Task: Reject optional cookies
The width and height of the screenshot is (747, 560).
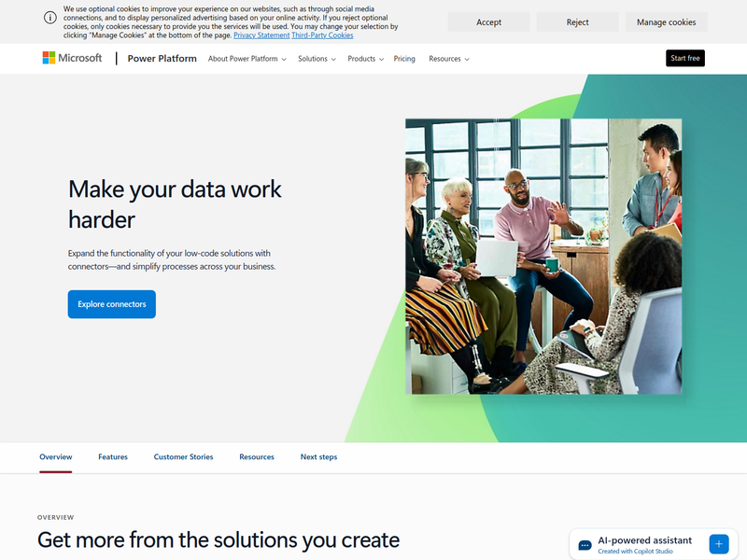Action: (577, 21)
